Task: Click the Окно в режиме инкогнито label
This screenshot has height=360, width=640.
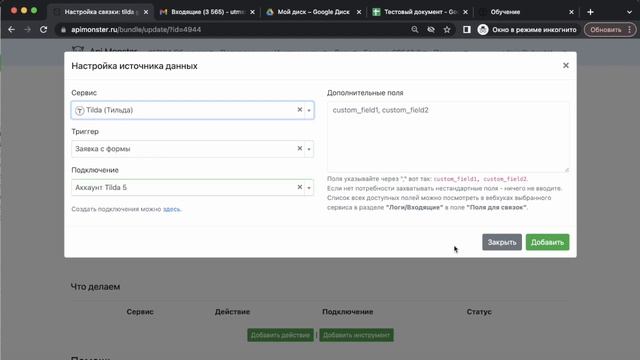Action: tap(534, 30)
